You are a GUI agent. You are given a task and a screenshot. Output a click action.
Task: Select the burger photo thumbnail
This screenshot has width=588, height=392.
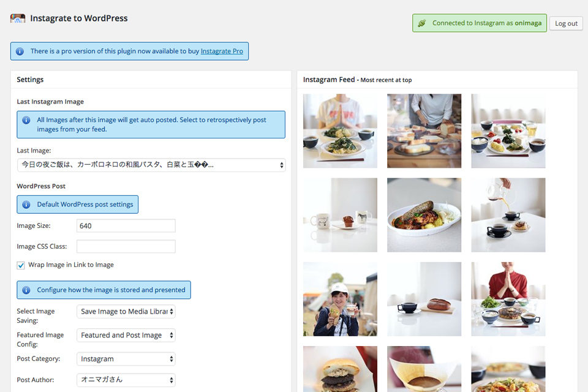tap(340, 369)
